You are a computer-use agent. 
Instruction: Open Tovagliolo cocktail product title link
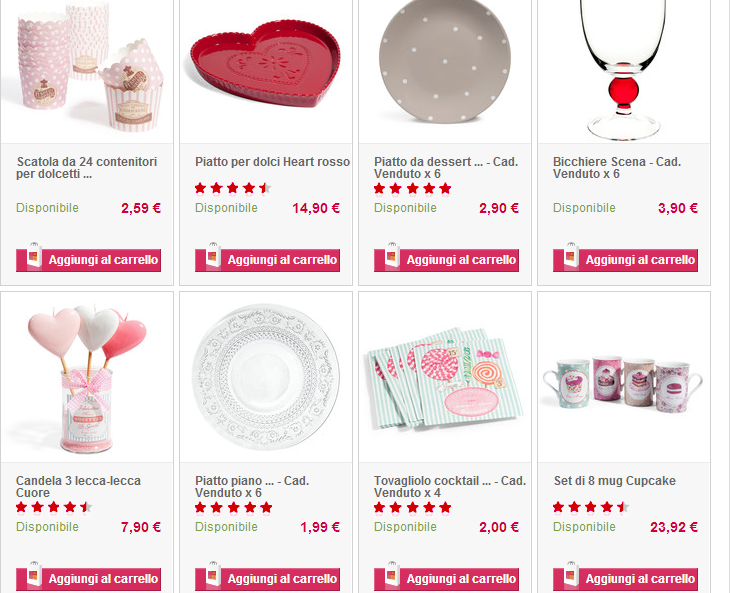tap(450, 486)
